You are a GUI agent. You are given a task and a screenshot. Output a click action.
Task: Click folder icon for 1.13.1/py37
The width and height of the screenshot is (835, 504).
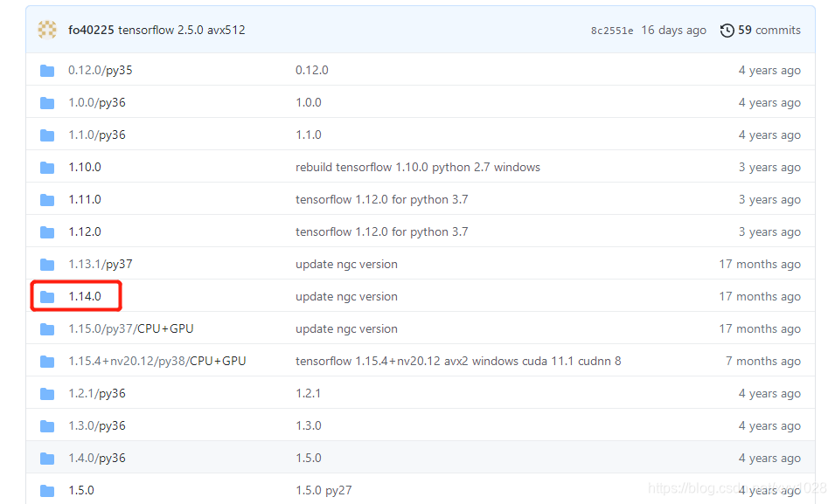[x=47, y=265]
